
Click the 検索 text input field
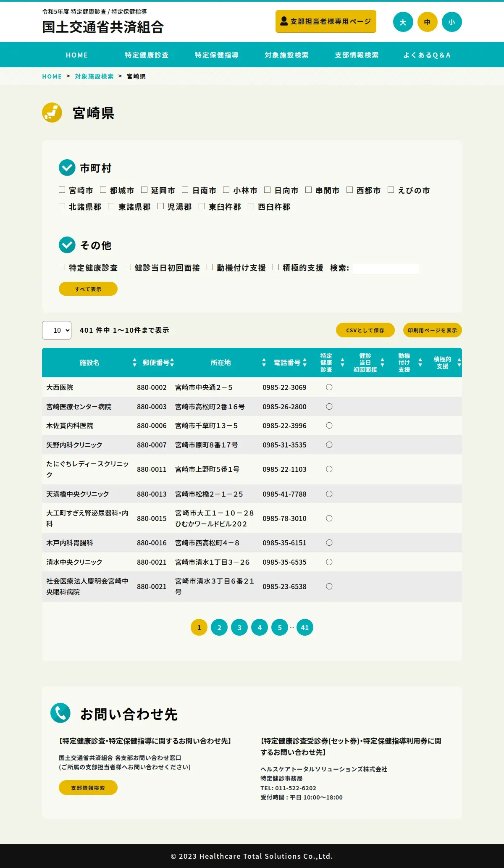point(386,268)
